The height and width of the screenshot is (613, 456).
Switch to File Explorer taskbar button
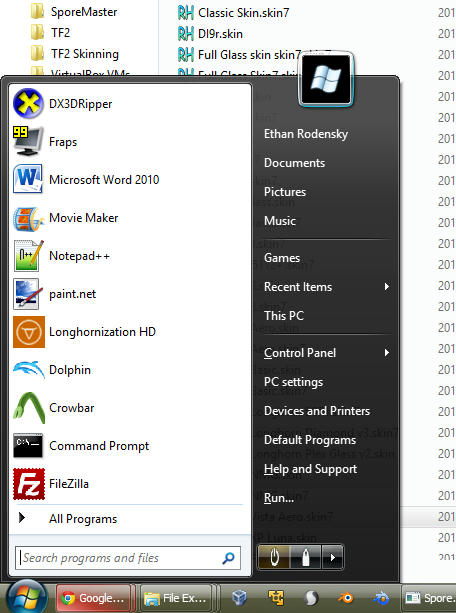[175, 598]
